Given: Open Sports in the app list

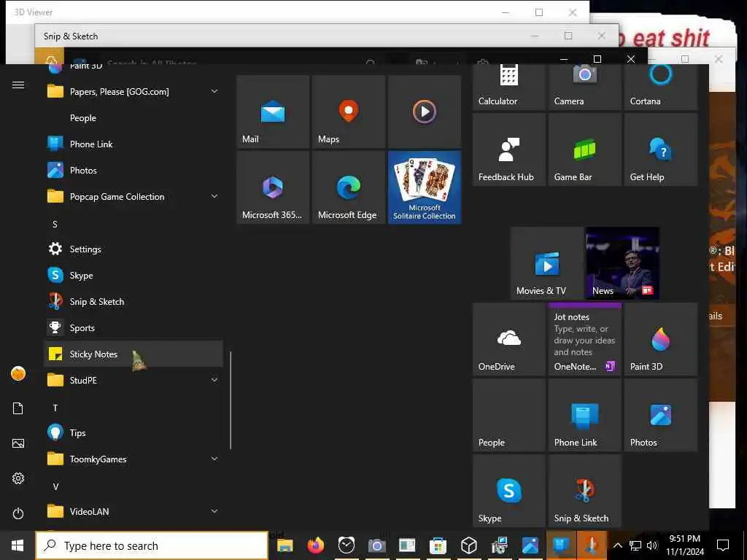Looking at the screenshot, I should pos(133,327).
